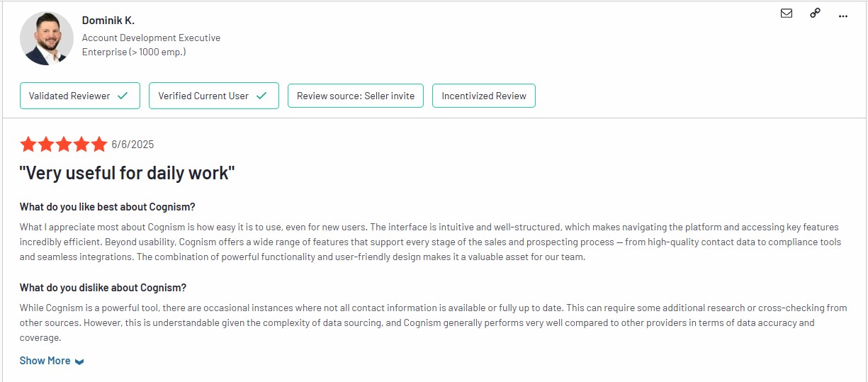Click the third star of the rating
868x382 pixels.
(x=64, y=145)
